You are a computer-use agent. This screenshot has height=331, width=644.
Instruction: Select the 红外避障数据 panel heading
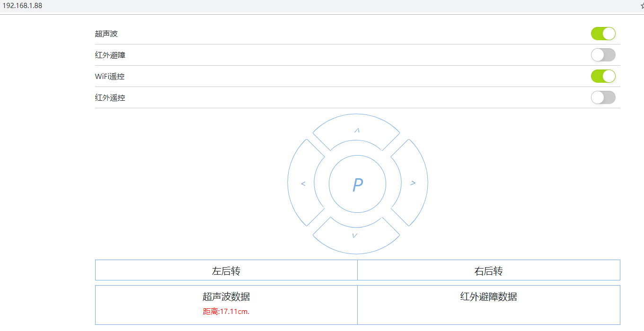coord(488,297)
